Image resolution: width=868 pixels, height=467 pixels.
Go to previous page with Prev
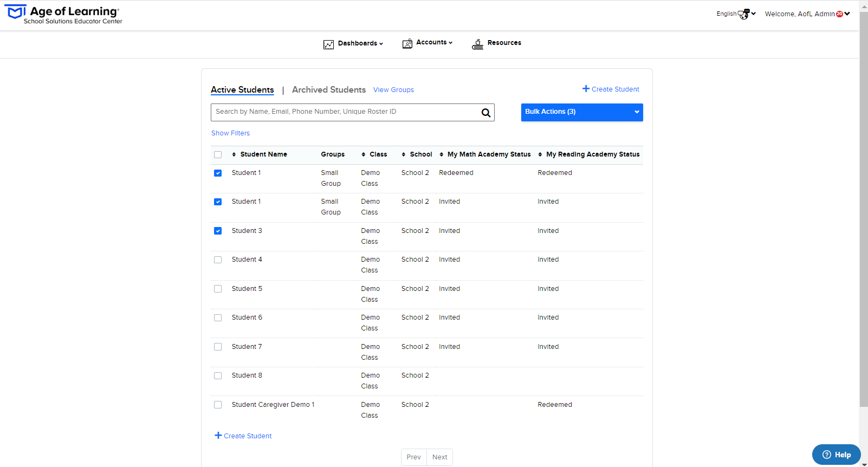click(414, 457)
